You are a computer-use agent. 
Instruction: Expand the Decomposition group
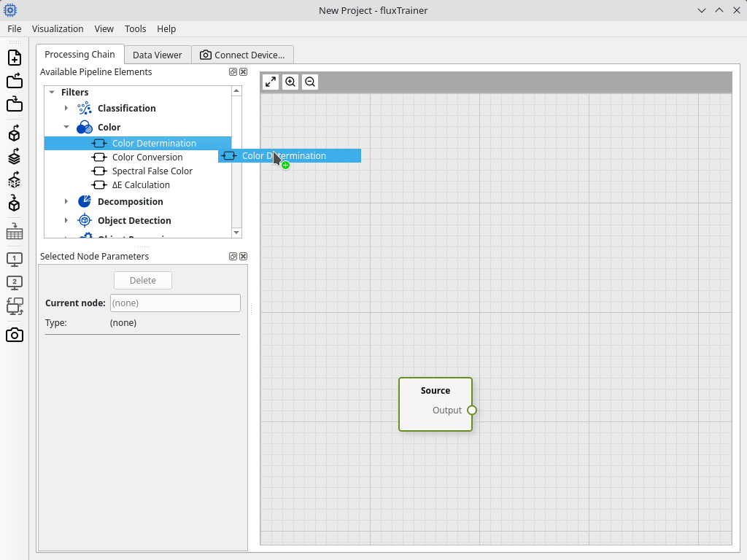(x=66, y=201)
